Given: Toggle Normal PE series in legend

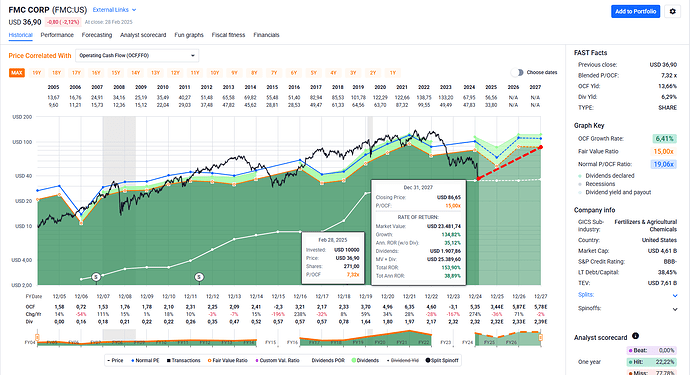Looking at the screenshot, I should pos(145,360).
